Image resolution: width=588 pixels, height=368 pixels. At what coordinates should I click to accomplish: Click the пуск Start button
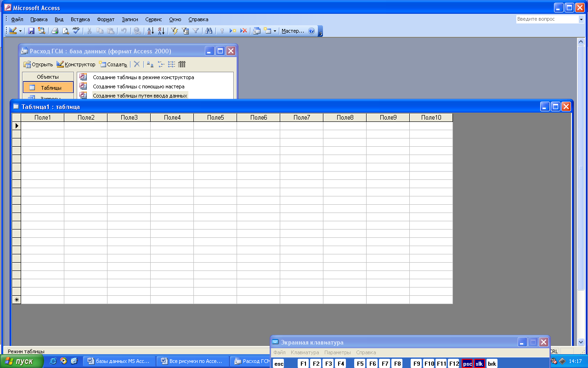22,362
